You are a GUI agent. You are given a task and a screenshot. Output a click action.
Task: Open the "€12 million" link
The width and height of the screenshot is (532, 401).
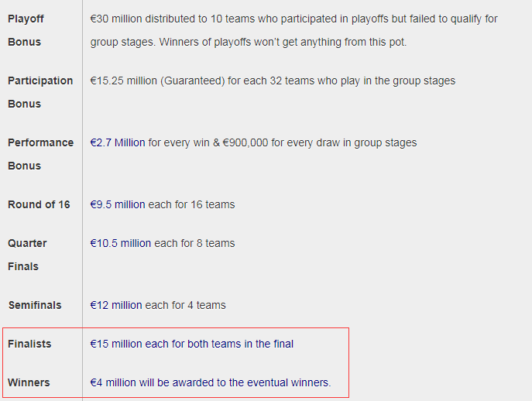pyautogui.click(x=116, y=305)
